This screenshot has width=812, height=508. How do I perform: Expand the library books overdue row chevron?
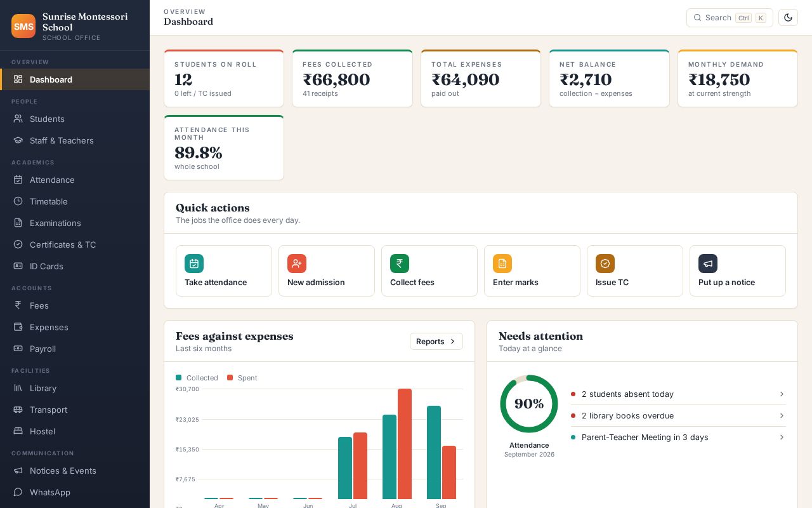[x=782, y=416]
